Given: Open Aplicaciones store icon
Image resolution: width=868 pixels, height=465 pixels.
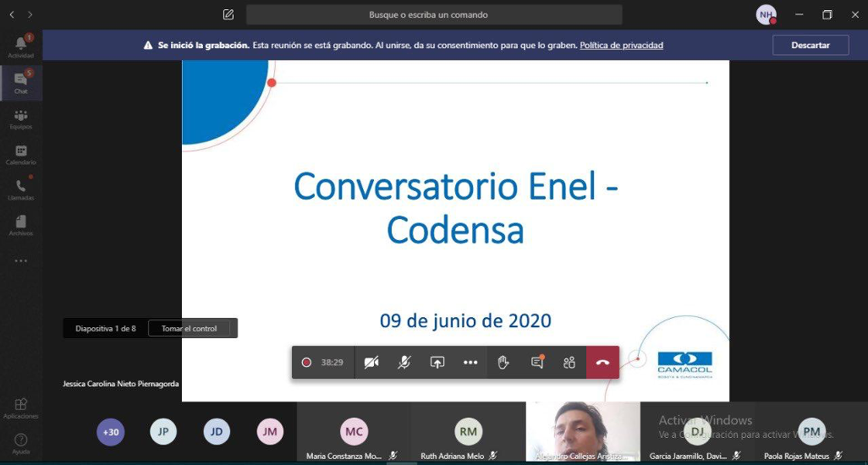Looking at the screenshot, I should 21,408.
